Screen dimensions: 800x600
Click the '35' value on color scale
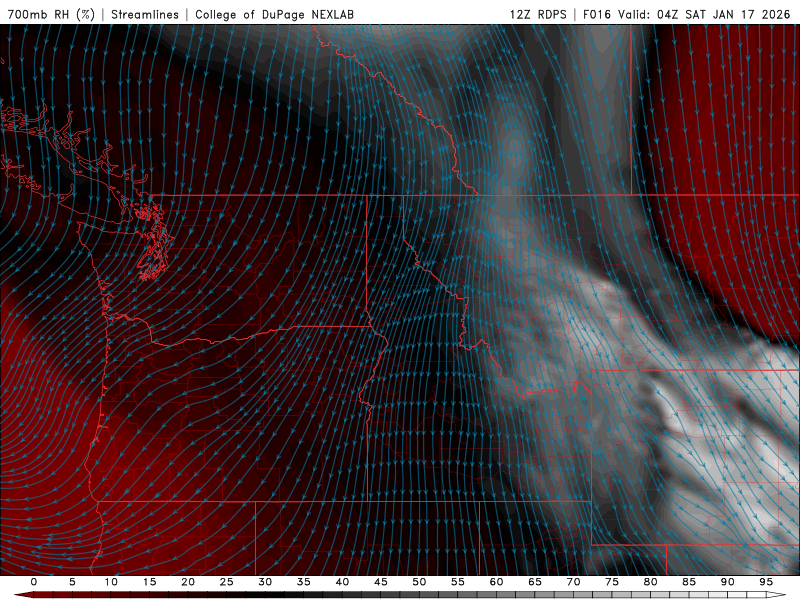pyautogui.click(x=304, y=582)
